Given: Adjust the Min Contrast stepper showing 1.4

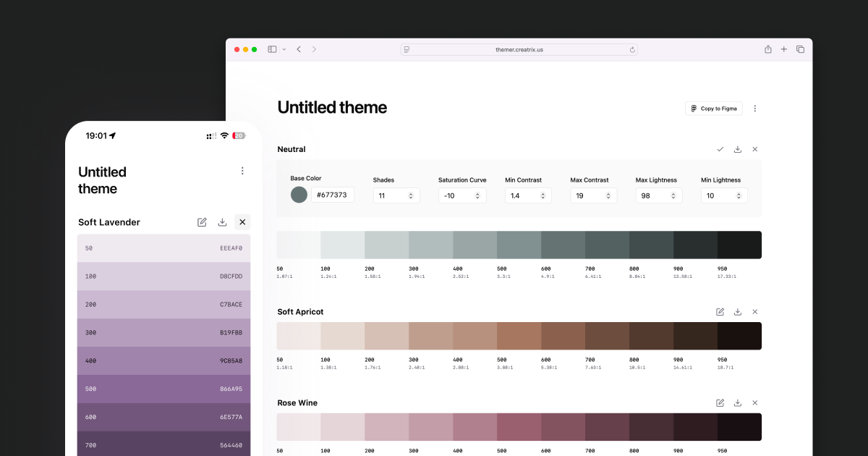Looking at the screenshot, I should coord(528,195).
